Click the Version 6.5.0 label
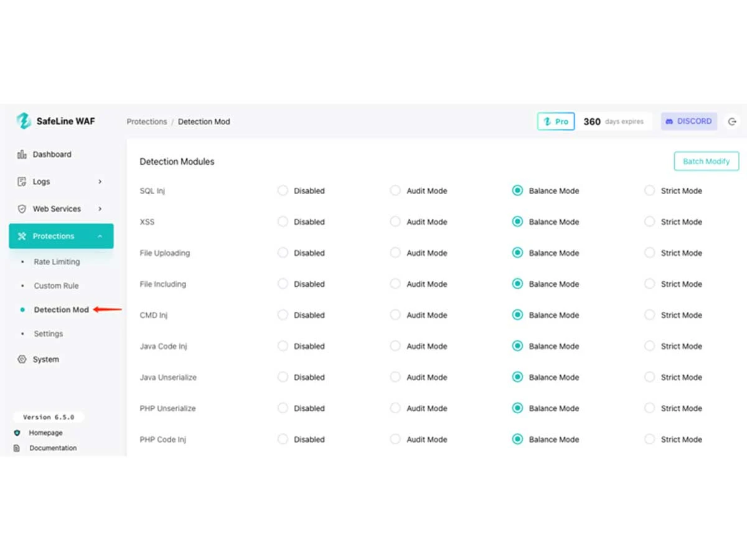 point(49,417)
